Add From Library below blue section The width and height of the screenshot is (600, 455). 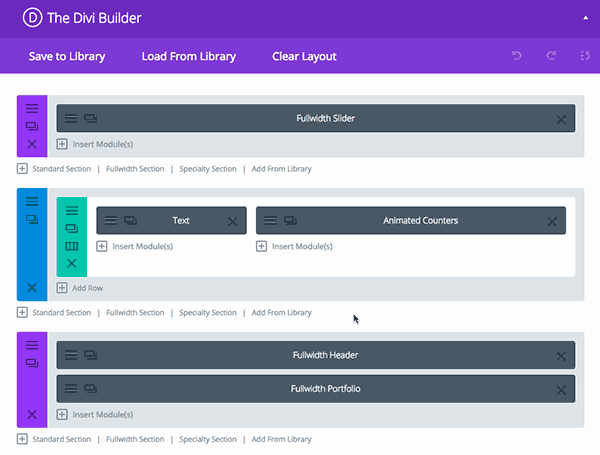click(x=281, y=313)
